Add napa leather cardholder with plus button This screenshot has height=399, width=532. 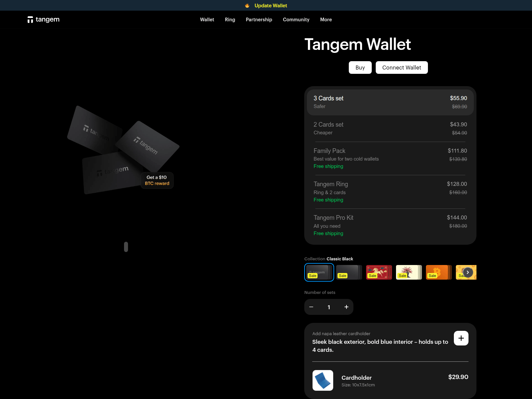461,338
